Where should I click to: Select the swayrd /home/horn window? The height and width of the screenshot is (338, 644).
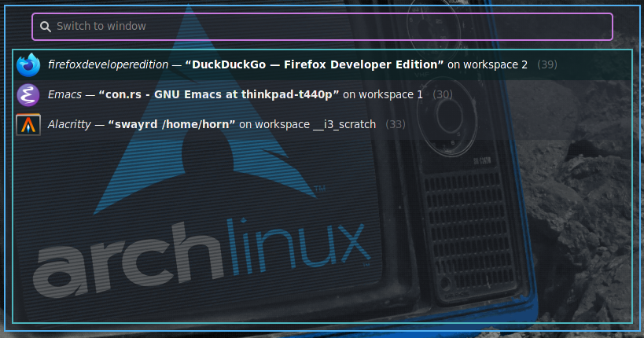click(x=322, y=125)
